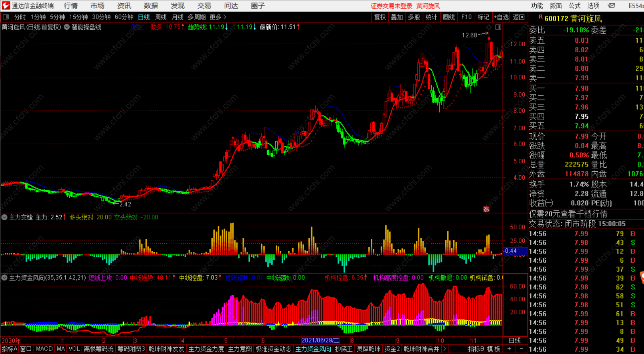This screenshot has height=354, width=644.
Task: Open the 版面 menu
Action: click(x=556, y=6)
